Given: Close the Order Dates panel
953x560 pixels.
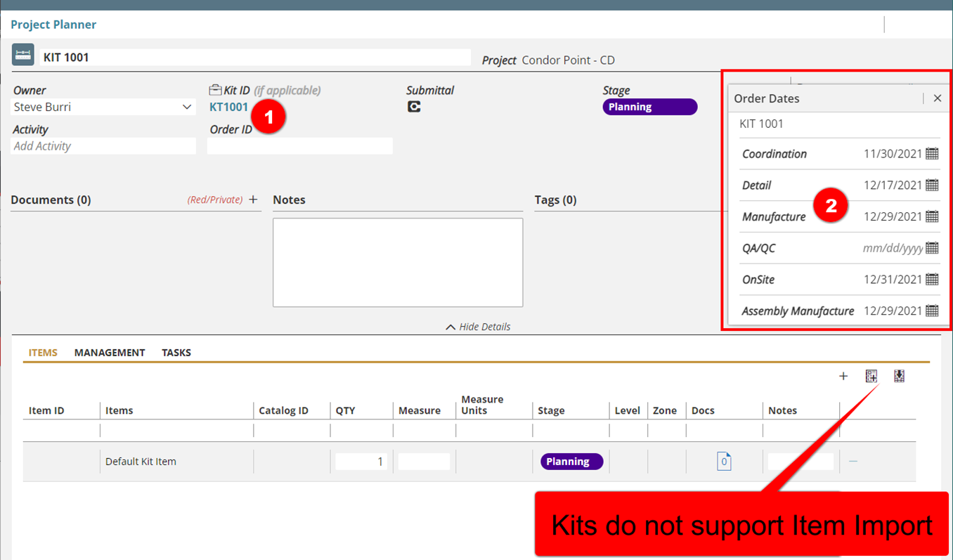Looking at the screenshot, I should [937, 98].
